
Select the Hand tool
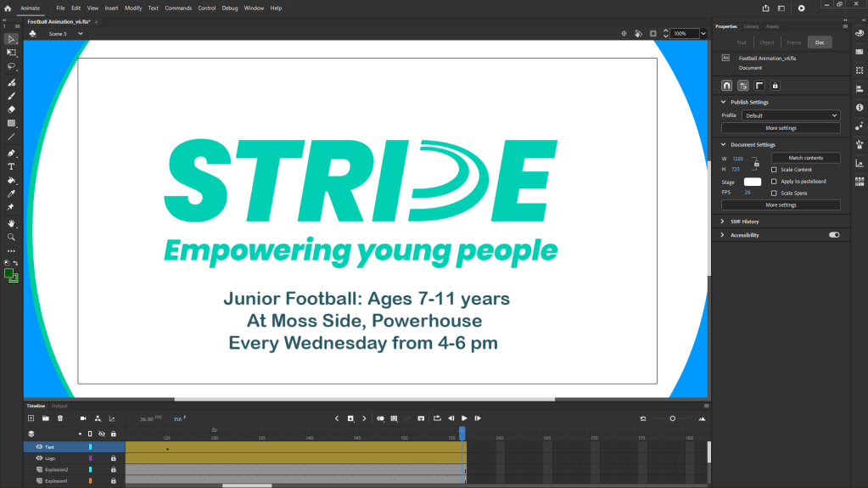pyautogui.click(x=11, y=223)
